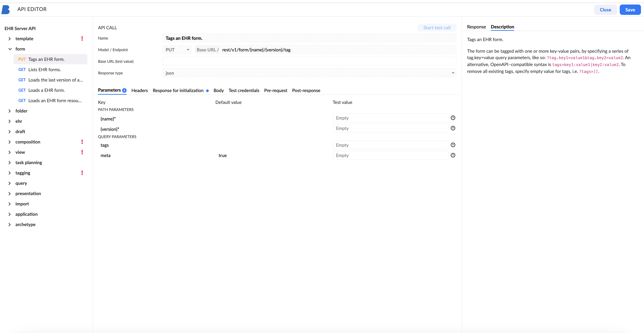The width and height of the screenshot is (644, 333).
Task: Click the red warning mark beside tagging
Action: tap(82, 173)
